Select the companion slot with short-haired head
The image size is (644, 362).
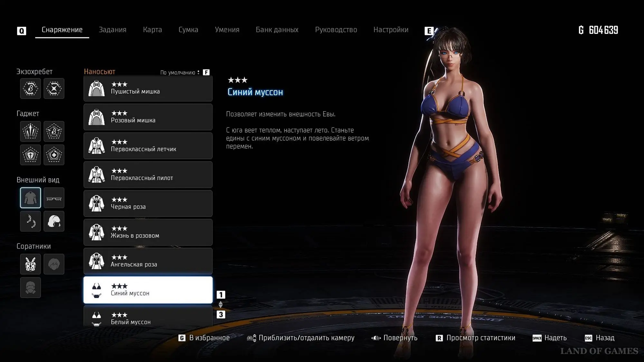pos(54,264)
